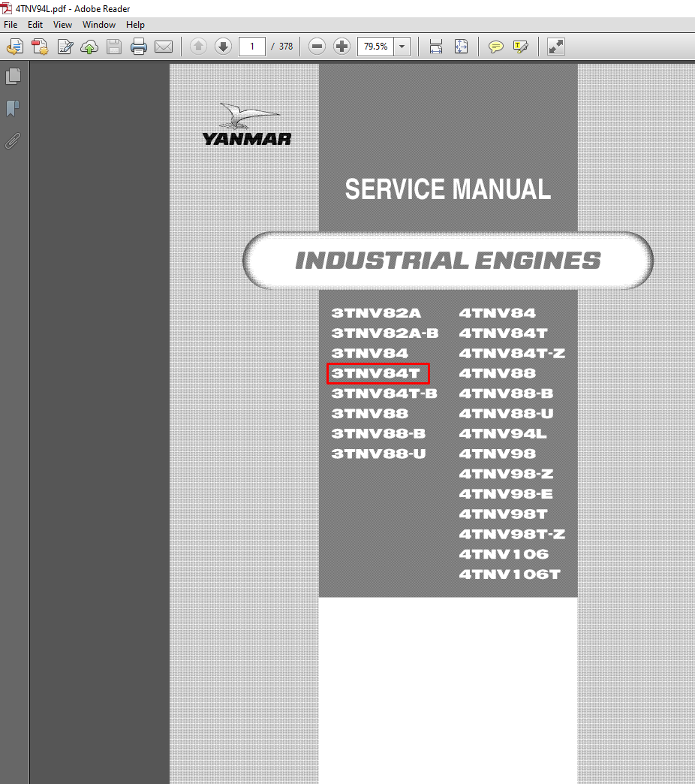Click the Fit one full page icon

tap(461, 47)
